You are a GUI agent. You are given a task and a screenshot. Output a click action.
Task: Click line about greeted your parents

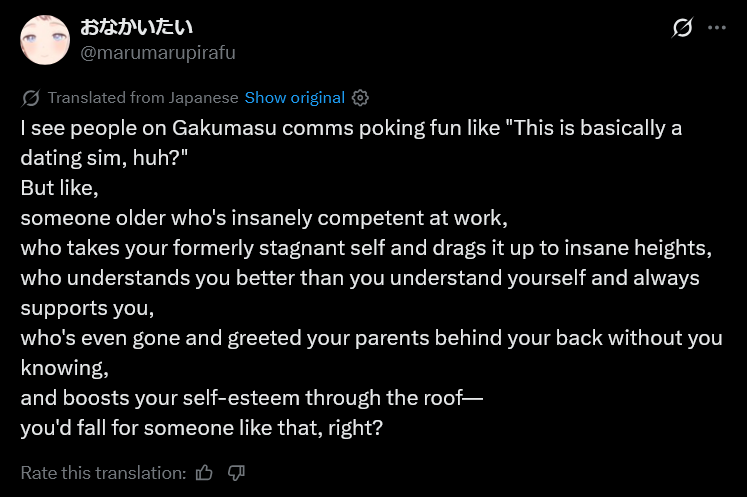[372, 353]
